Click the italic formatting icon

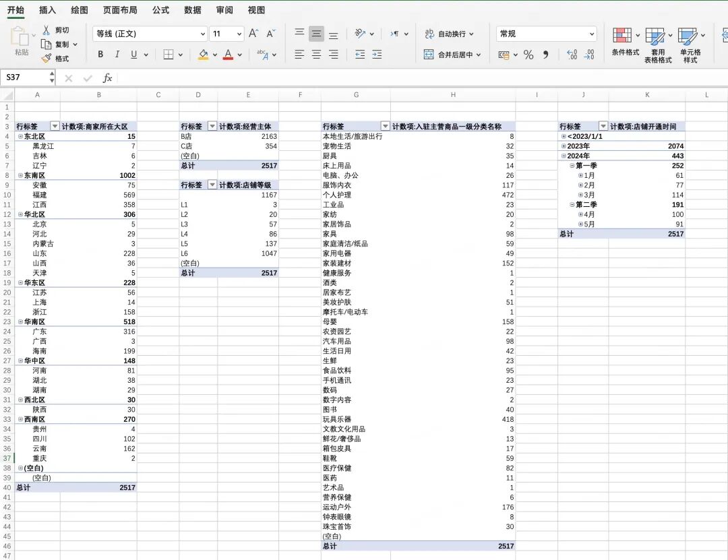tap(117, 55)
